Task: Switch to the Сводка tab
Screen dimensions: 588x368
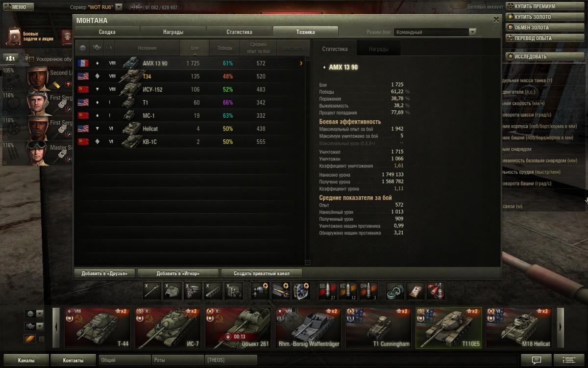Action: point(107,32)
